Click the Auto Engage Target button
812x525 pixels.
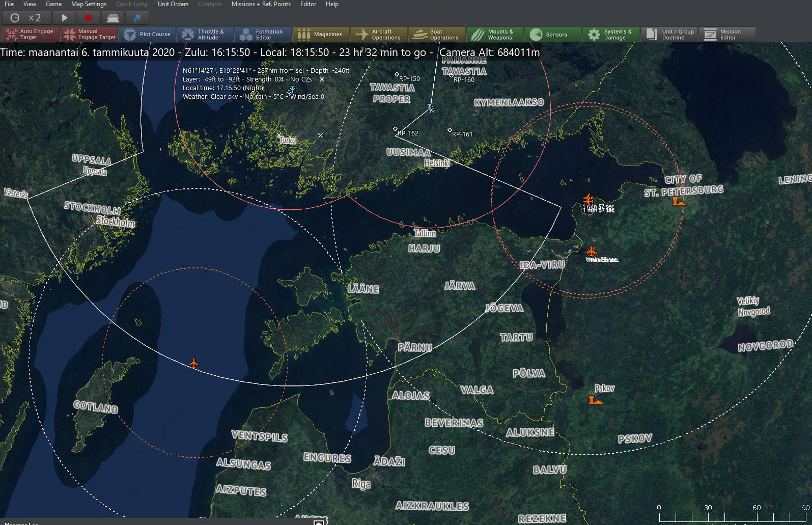(30, 34)
